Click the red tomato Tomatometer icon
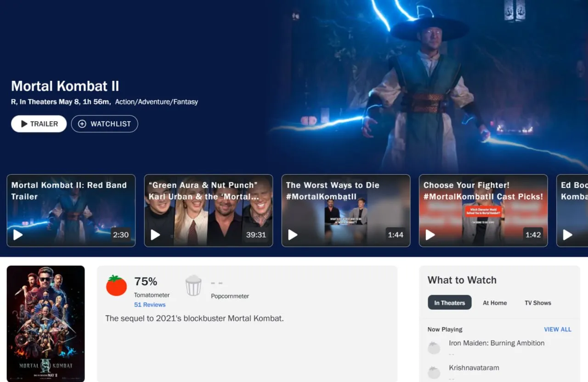The image size is (588, 382). pyautogui.click(x=116, y=285)
